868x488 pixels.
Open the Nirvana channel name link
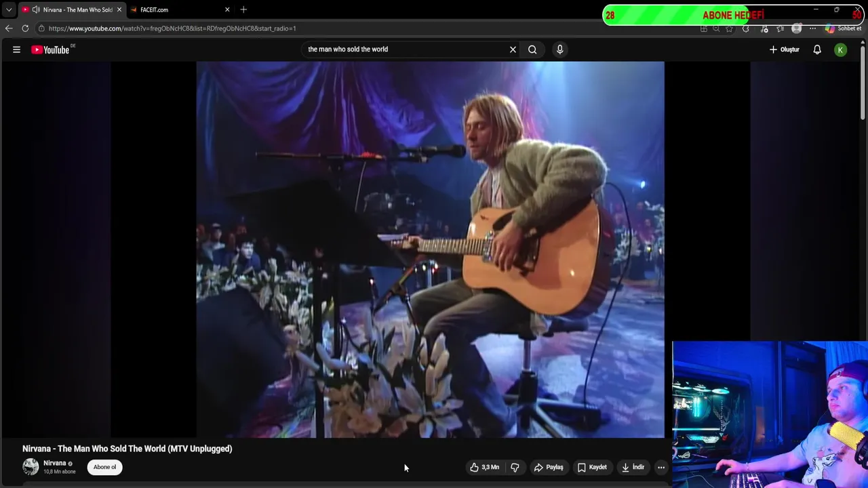[55, 463]
